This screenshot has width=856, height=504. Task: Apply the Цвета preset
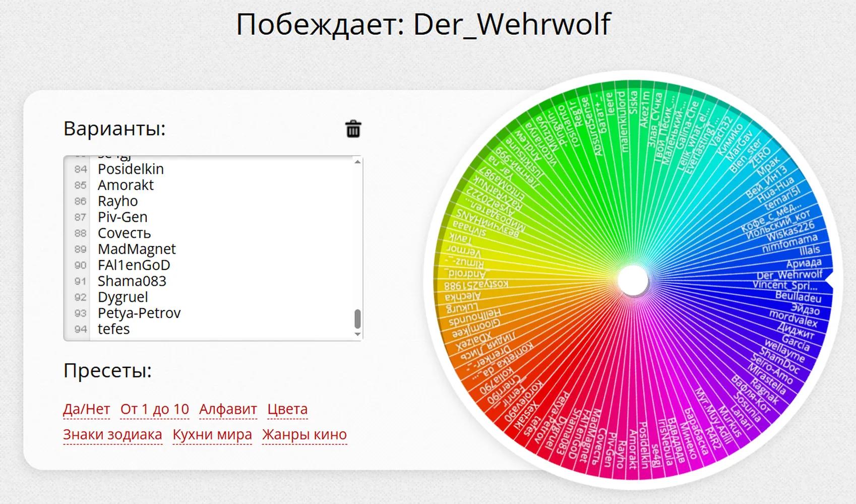pos(287,409)
